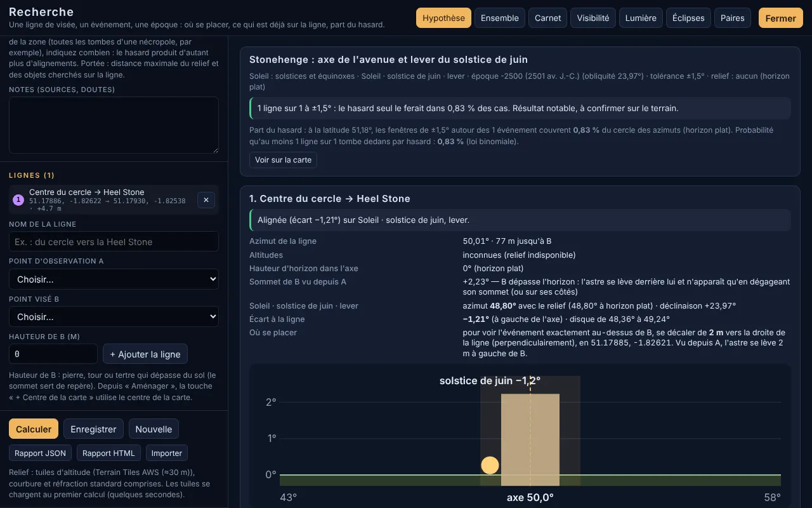
Task: Click the Stonehenge hypothesis title
Action: [x=388, y=60]
